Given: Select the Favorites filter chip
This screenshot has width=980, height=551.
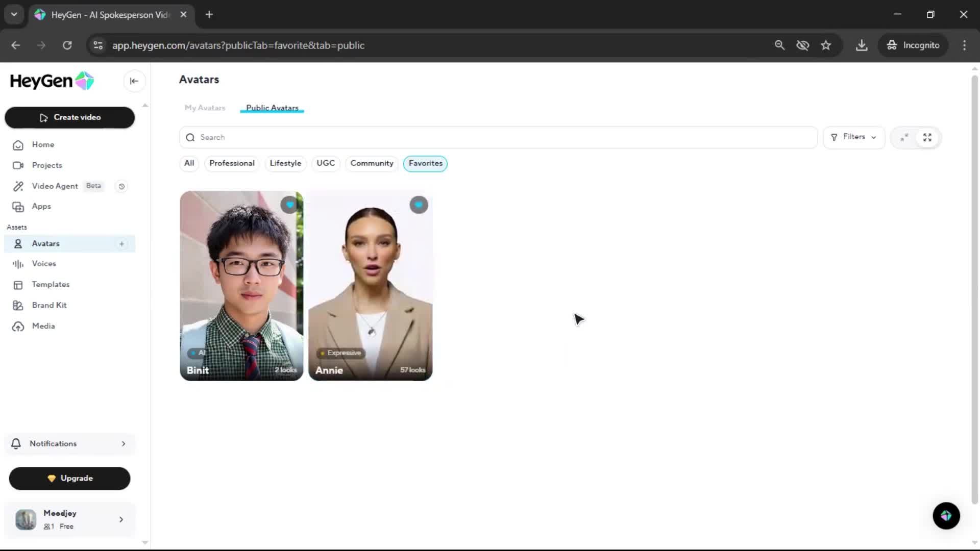Looking at the screenshot, I should coord(425,163).
